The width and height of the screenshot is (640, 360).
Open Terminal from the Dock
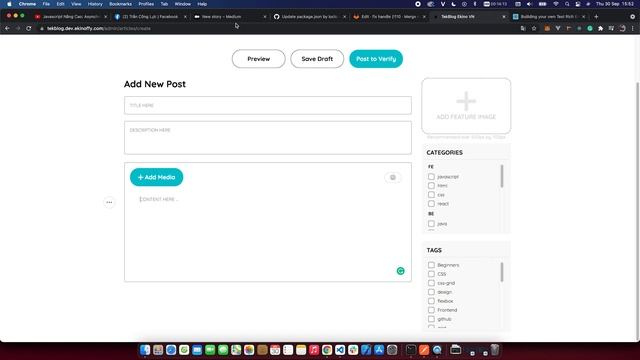[411, 350]
